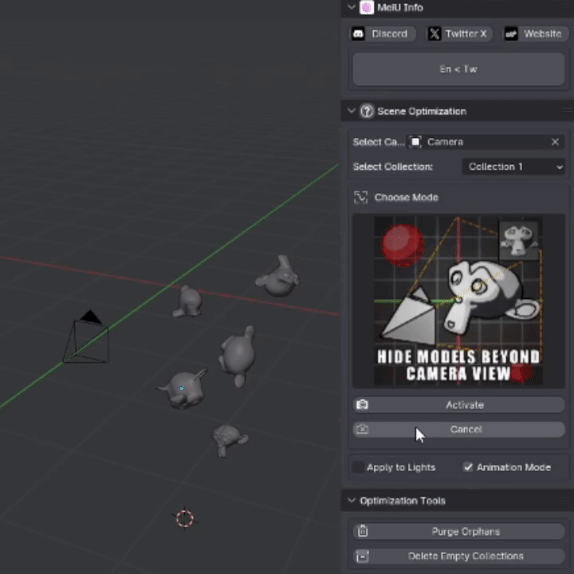Open the Twitter X link button
Viewport: 574px width, 574px height.
(x=459, y=34)
